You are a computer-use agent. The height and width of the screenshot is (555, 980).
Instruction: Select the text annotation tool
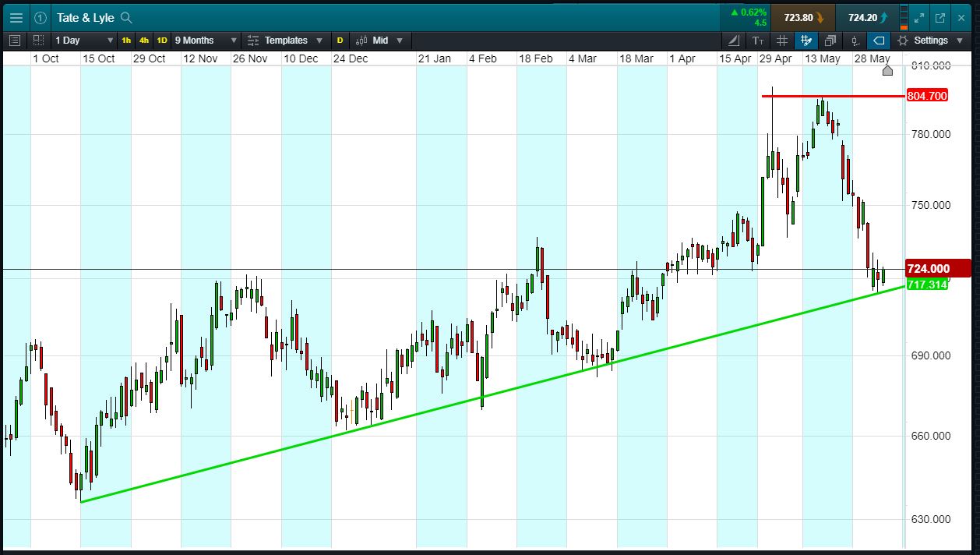(x=758, y=41)
